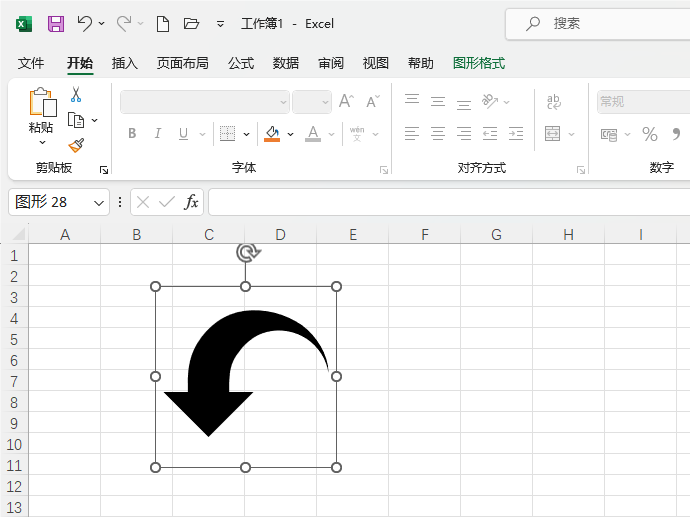Click the Redo arrow icon

click(124, 23)
